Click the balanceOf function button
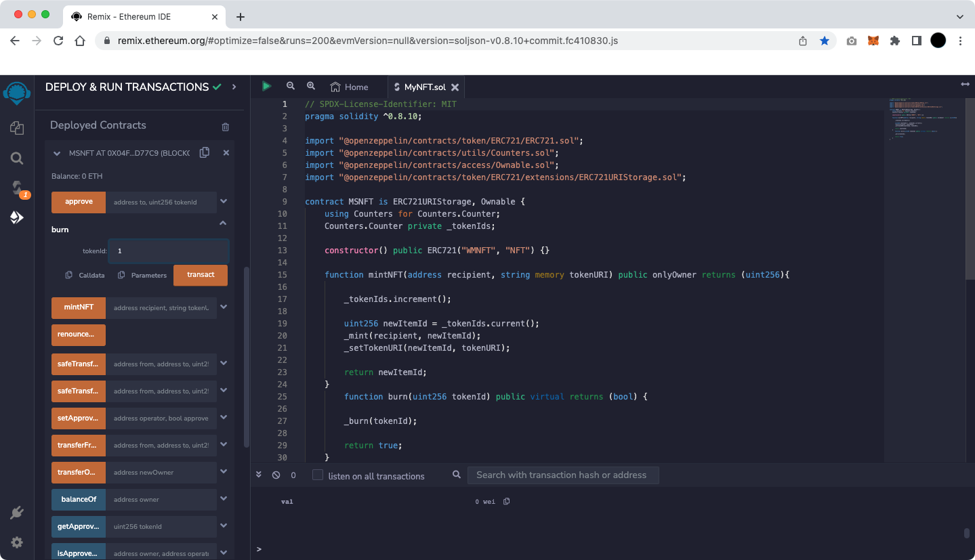This screenshot has height=560, width=975. click(x=79, y=500)
